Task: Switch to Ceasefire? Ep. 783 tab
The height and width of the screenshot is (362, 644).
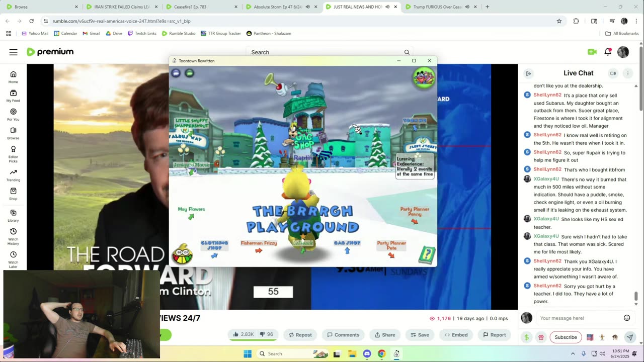Action: [x=201, y=7]
